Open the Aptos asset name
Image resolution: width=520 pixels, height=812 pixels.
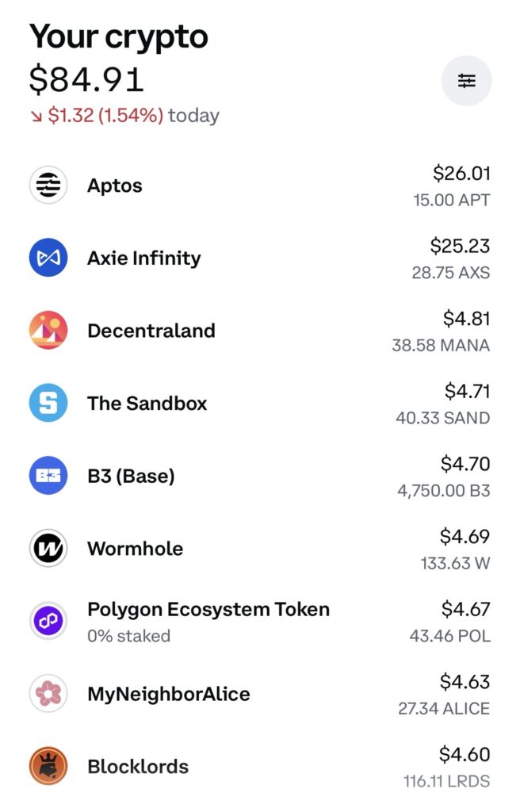[x=115, y=186]
